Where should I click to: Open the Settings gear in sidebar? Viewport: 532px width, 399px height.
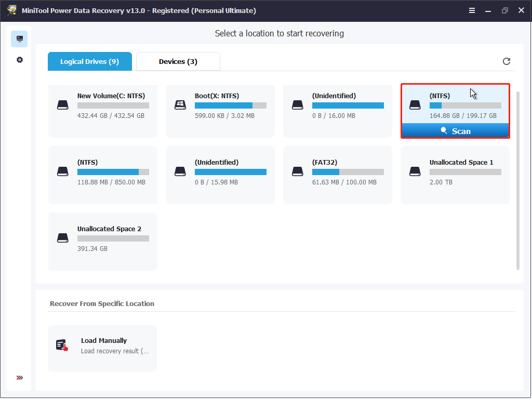coord(20,60)
